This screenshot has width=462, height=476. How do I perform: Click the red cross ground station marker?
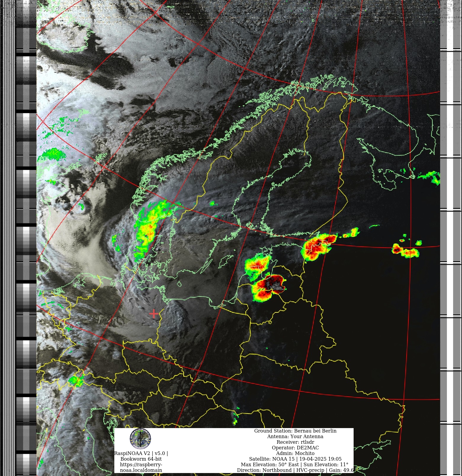click(x=154, y=314)
